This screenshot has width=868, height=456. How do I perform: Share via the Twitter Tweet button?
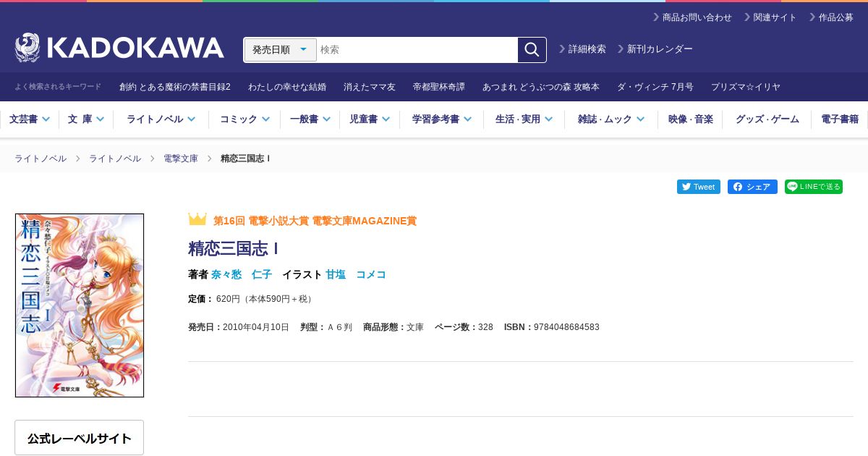(699, 187)
